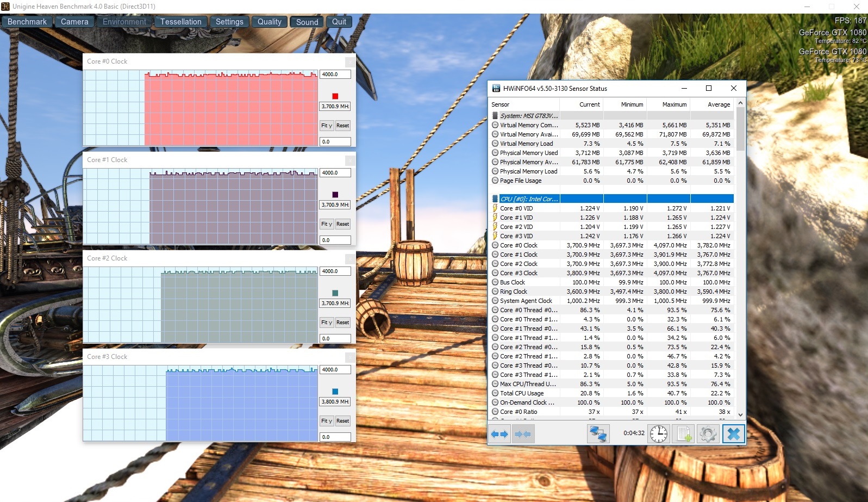Click the System MSI group header icon
868x502 pixels.
pos(495,116)
